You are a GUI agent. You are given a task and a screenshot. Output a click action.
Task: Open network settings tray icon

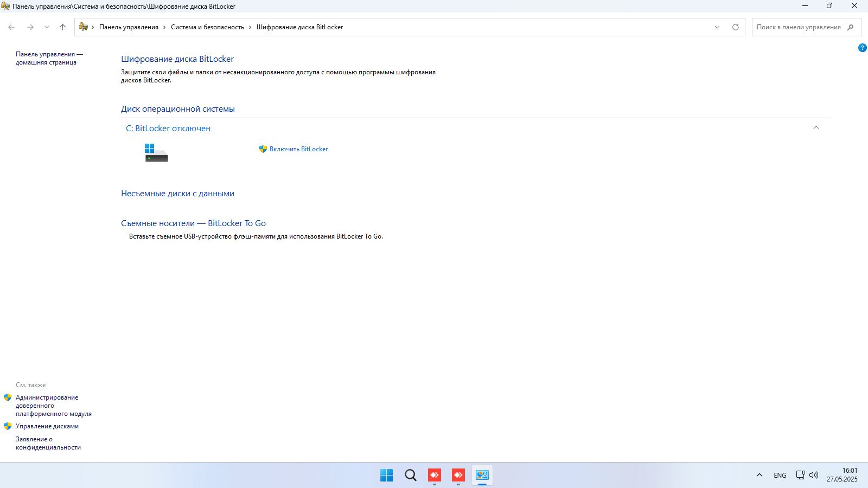click(800, 476)
